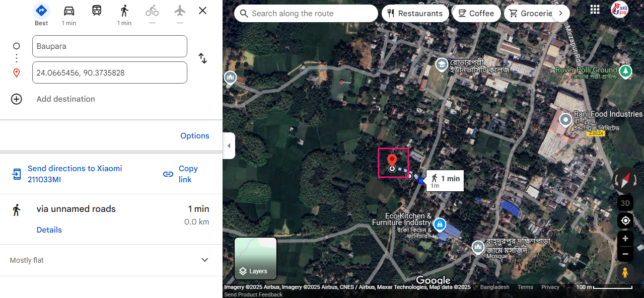The image size is (644, 298).
Task: Reverse starting point and destination
Action: point(203,58)
